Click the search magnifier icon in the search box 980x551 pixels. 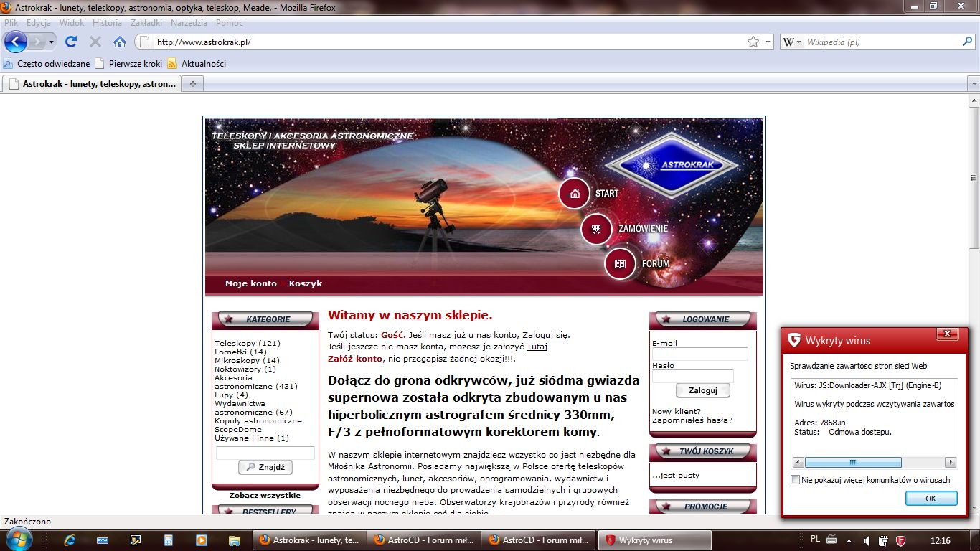[x=967, y=42]
